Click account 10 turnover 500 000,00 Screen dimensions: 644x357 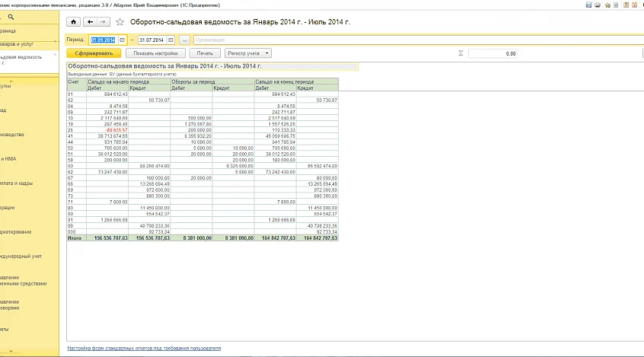pyautogui.click(x=199, y=118)
